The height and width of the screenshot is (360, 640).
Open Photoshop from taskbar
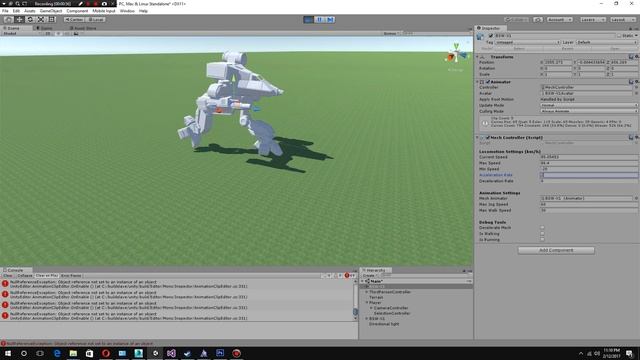click(220, 353)
